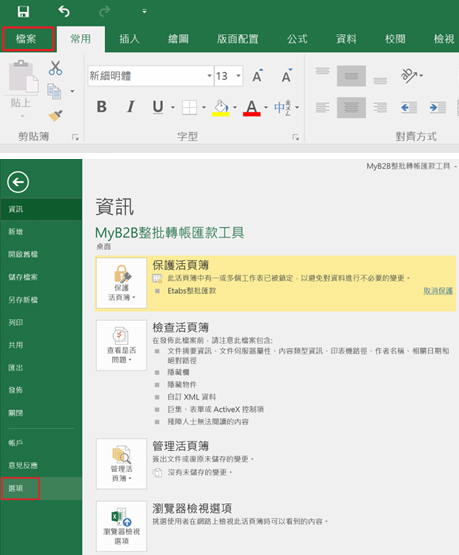
Task: Toggle Italic formatting
Action: [131, 107]
